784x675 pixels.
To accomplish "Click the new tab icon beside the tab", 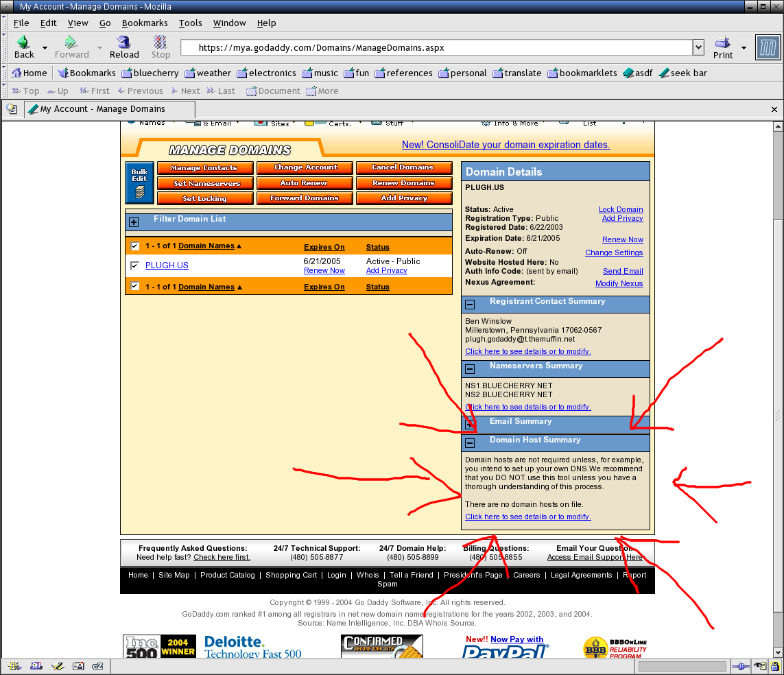I will pos(12,109).
